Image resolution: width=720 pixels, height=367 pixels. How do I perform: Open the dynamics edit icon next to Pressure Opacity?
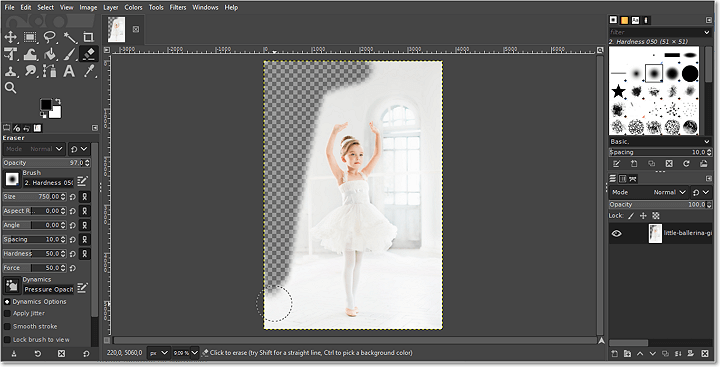click(82, 288)
